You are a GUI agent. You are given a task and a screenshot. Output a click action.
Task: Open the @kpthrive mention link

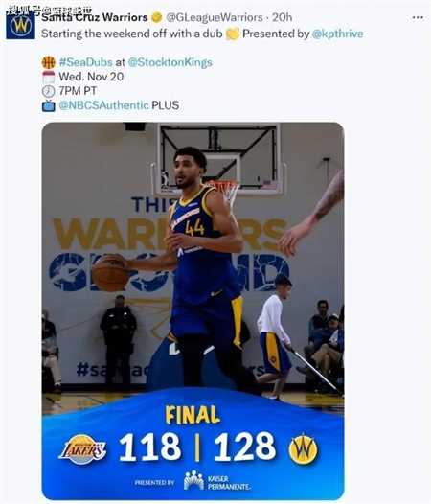[337, 34]
